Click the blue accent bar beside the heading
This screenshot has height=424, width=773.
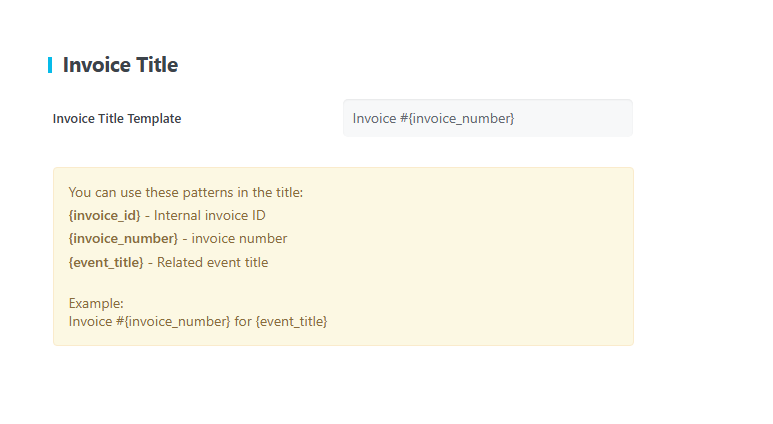point(50,65)
